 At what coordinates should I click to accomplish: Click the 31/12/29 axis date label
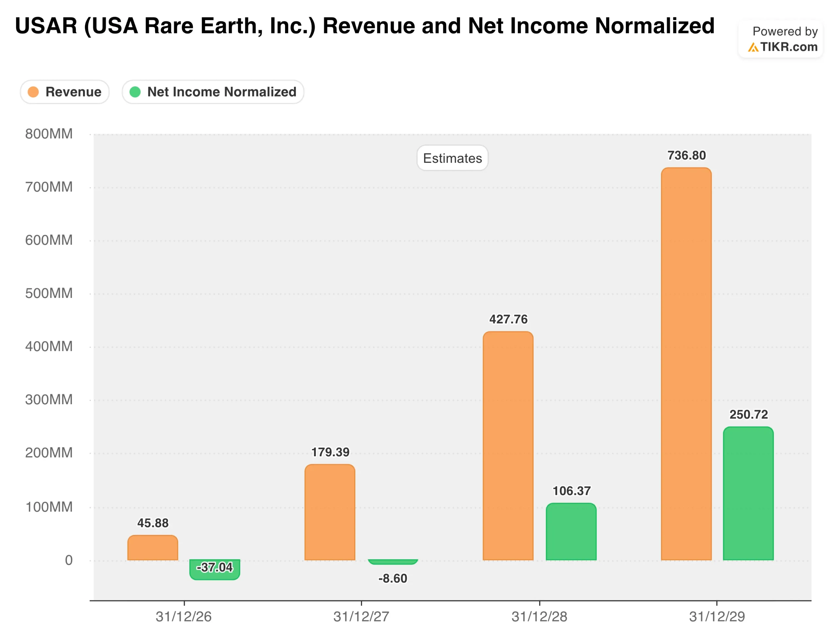717,617
